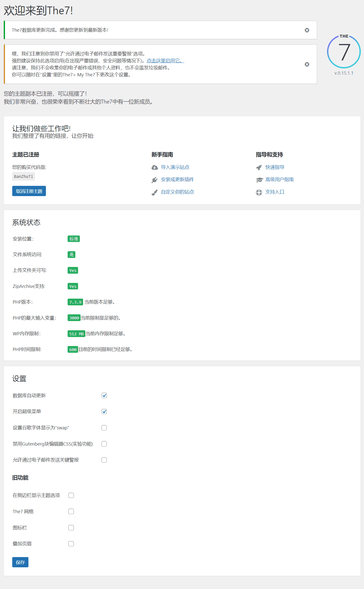Click the BanZhuTi purchase code
Screen dimensions: 364x589
23,176
